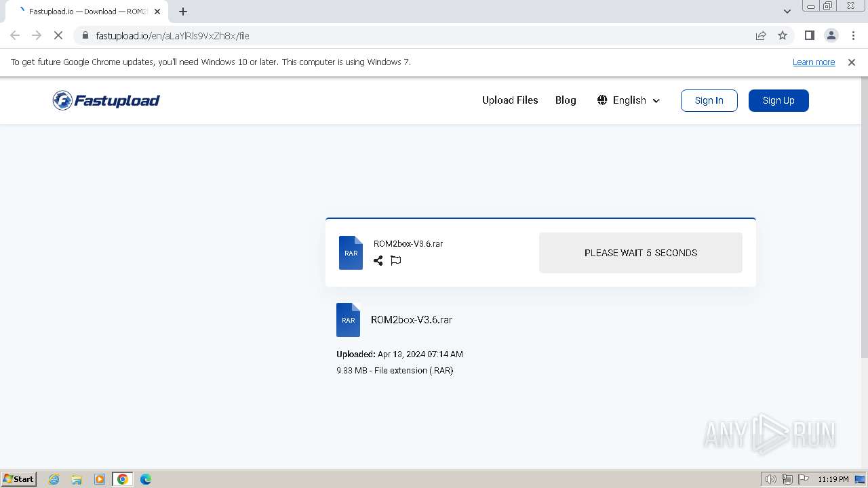Open the Chrome side panel

[809, 35]
